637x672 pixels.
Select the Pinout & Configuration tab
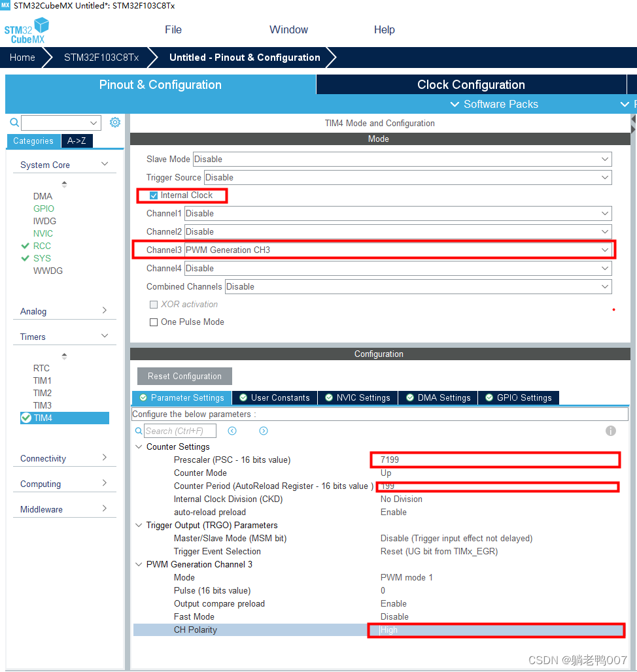pos(160,84)
